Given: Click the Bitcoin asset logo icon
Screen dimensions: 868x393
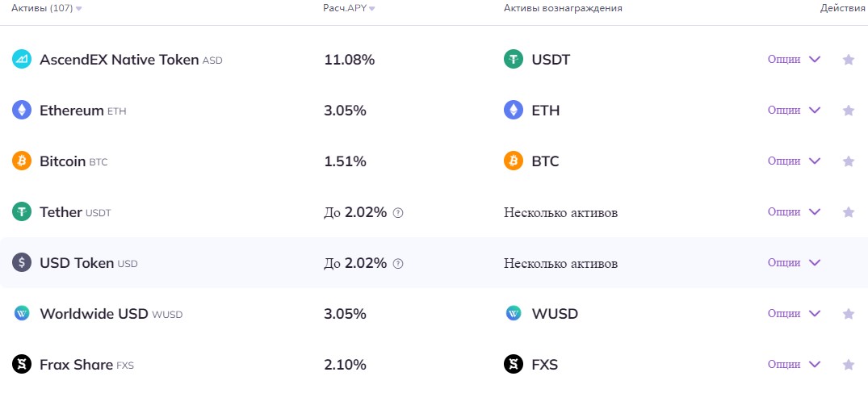Looking at the screenshot, I should [22, 161].
